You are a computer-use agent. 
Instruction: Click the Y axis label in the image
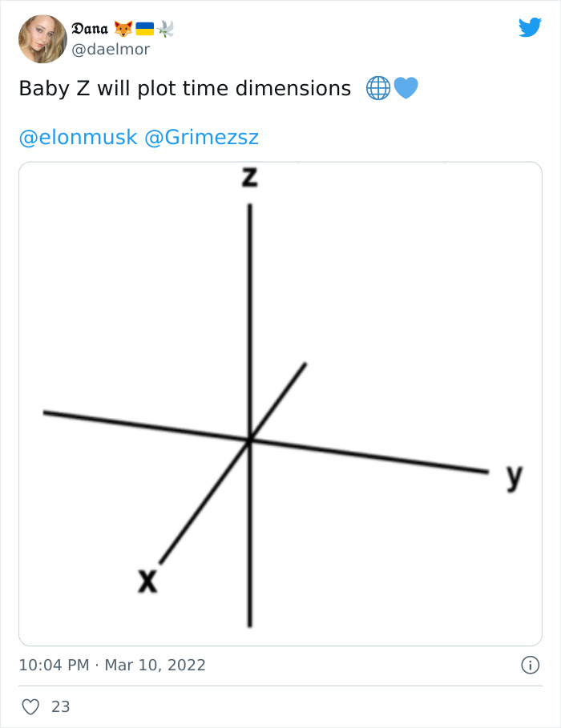[515, 473]
